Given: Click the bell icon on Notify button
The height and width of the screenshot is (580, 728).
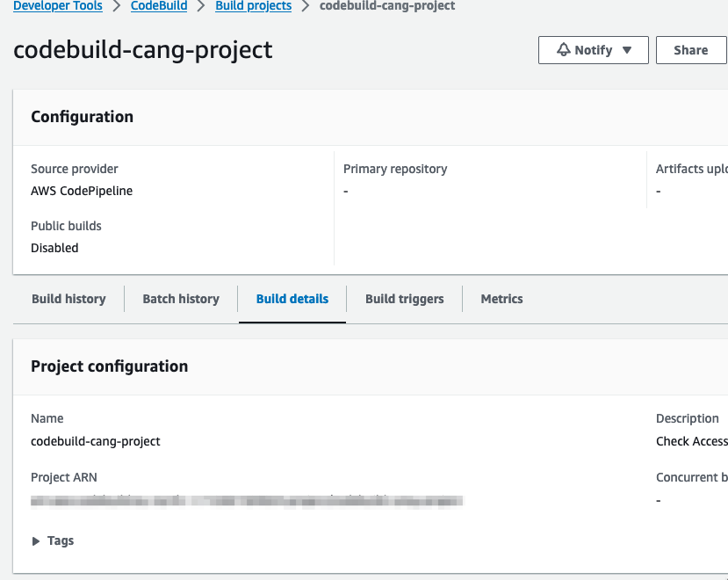Looking at the screenshot, I should coord(562,49).
